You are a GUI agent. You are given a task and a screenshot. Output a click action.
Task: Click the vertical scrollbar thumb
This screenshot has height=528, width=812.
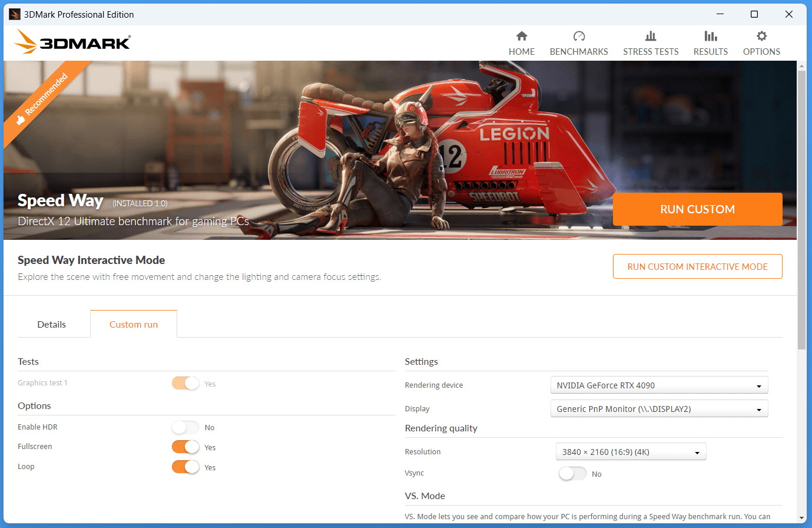coord(801,209)
